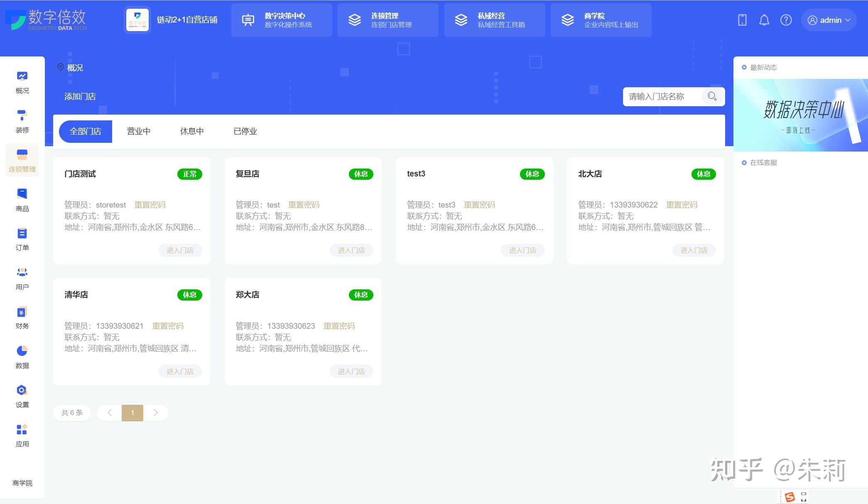Screen dimensions: 868x504
Task: Click 进入门店 on 复旦店 card
Action: pos(351,250)
